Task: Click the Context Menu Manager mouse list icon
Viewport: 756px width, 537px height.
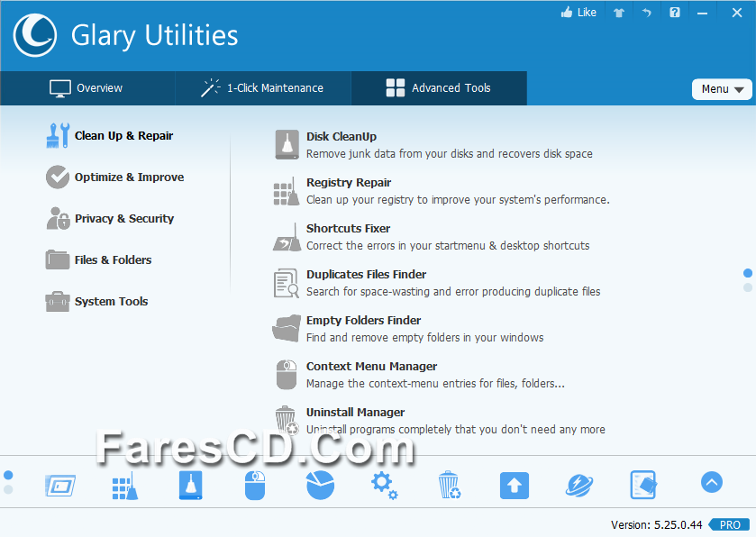Action: [287, 375]
